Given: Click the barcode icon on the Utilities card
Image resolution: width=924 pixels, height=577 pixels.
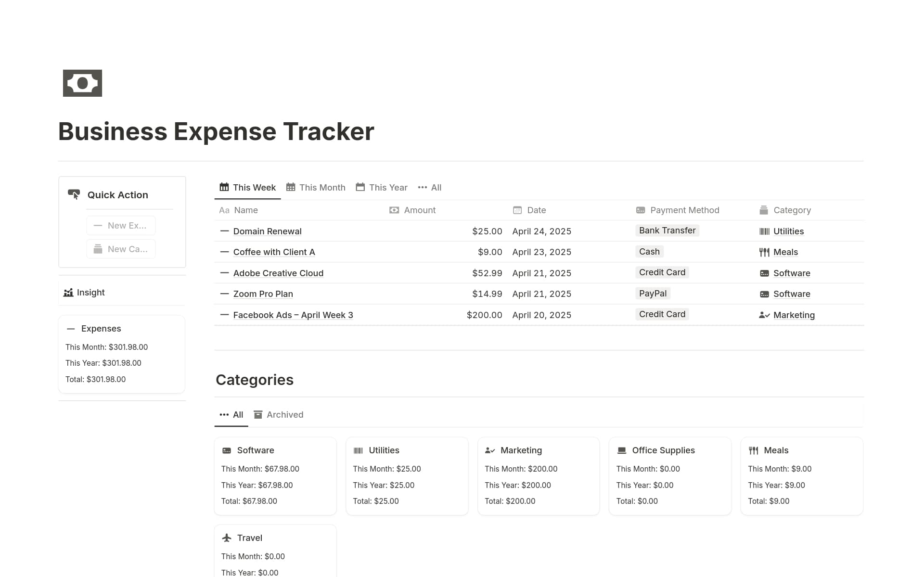Looking at the screenshot, I should pos(358,450).
